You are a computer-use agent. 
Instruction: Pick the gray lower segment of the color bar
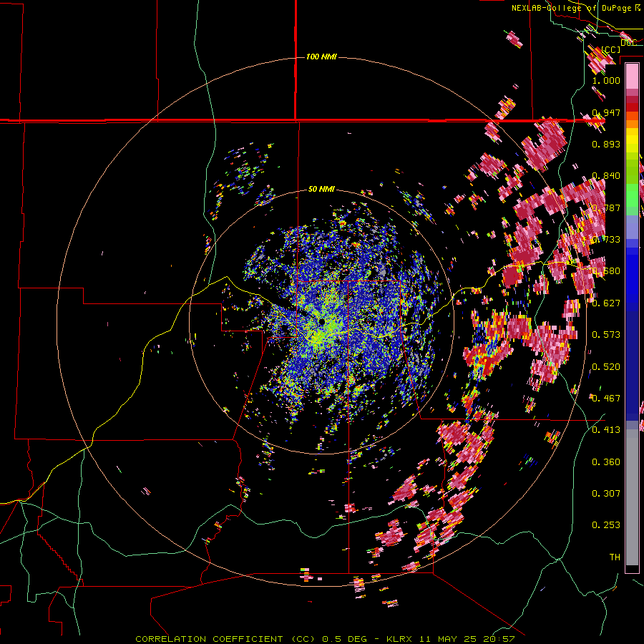coord(632,497)
